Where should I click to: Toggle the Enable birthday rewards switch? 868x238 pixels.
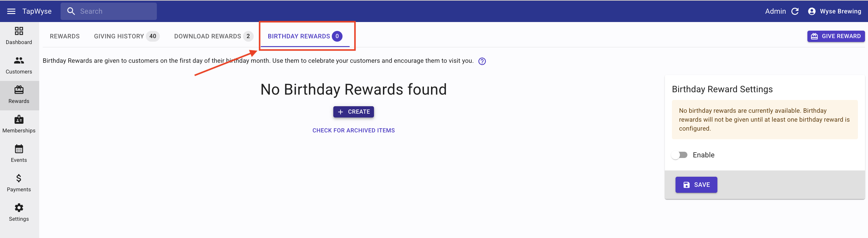pos(680,155)
